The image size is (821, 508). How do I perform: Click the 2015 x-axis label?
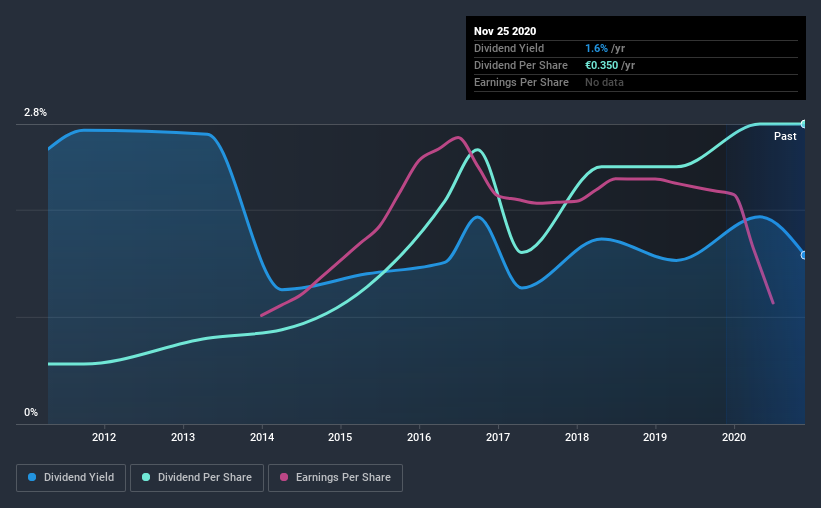[x=340, y=437]
